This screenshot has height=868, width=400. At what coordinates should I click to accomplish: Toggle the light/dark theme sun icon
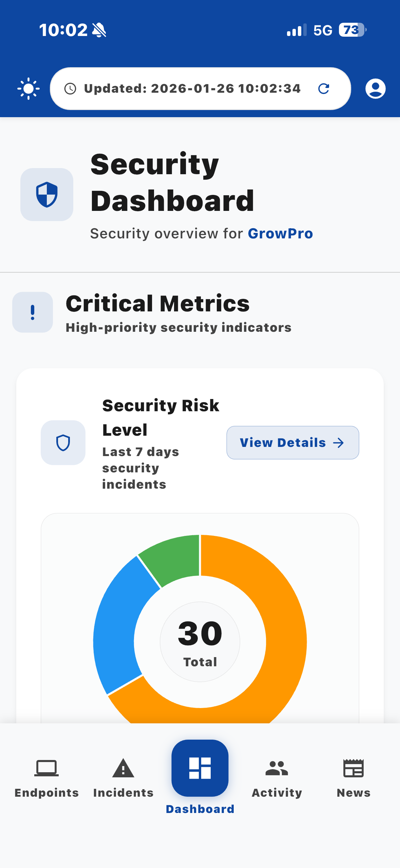coord(28,89)
